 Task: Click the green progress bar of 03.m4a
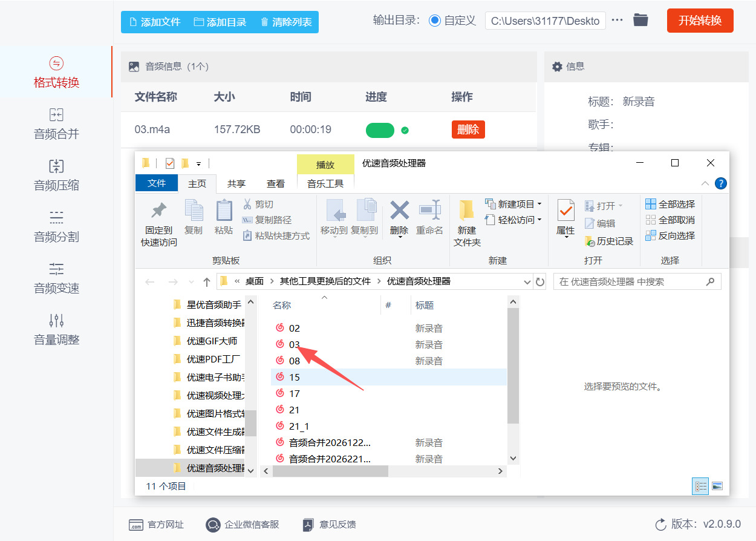(380, 130)
